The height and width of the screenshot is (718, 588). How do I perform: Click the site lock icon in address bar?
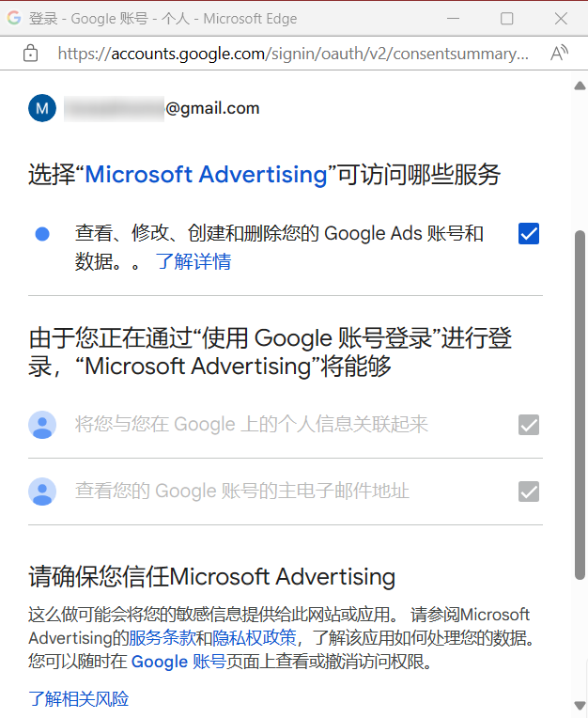click(31, 54)
